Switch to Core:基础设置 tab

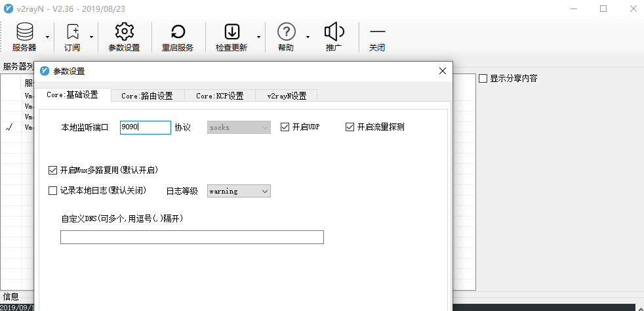[73, 95]
